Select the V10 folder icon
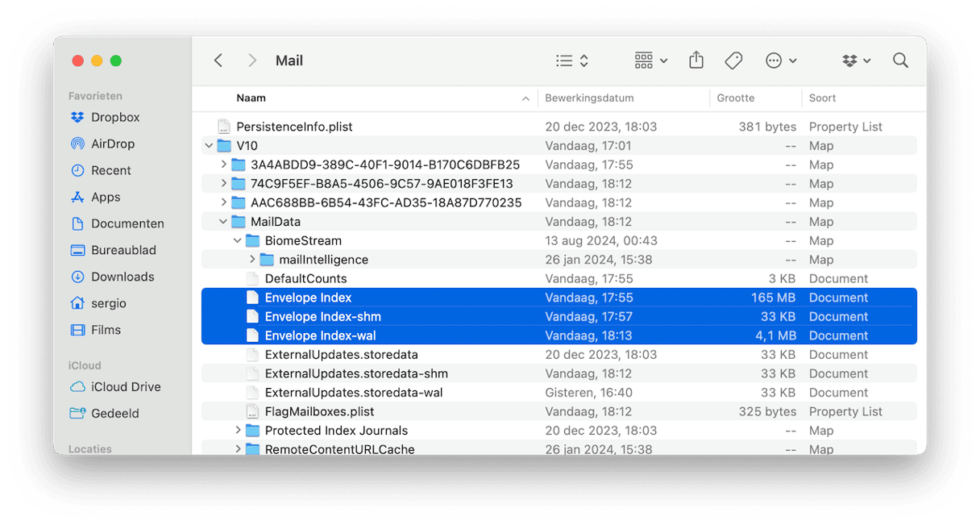This screenshot has width=980, height=525. (223, 146)
